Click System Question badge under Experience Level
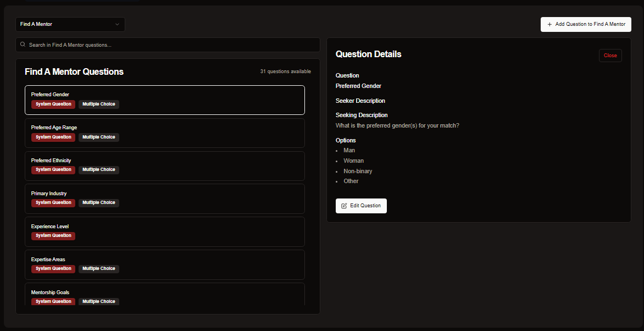The image size is (644, 331). coord(53,236)
